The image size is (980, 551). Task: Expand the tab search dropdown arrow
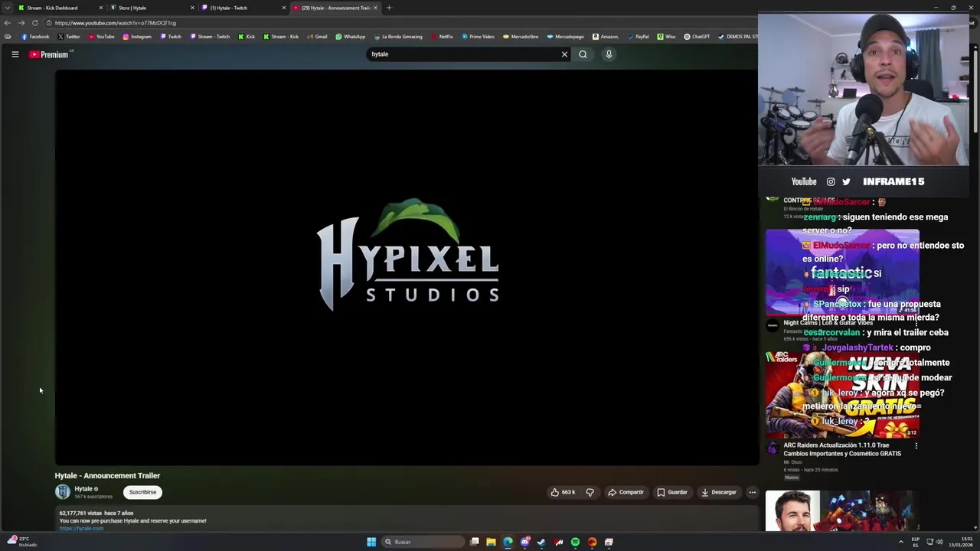point(8,8)
